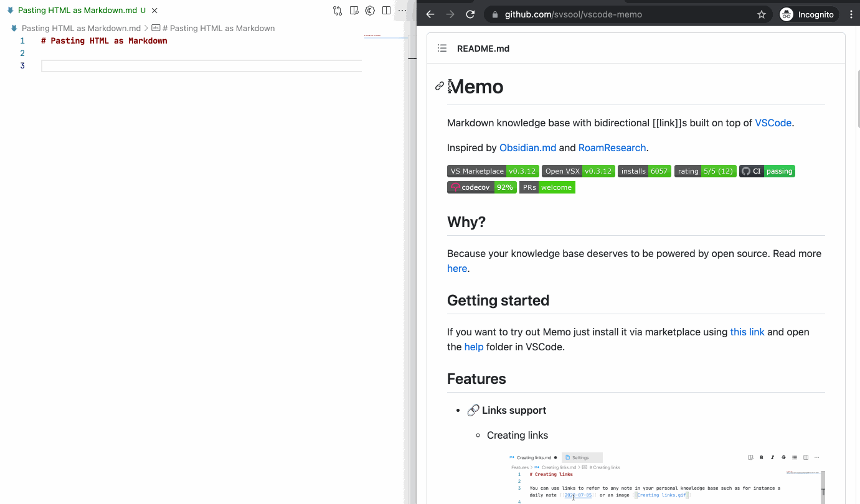Click the Why? heading

(x=466, y=222)
